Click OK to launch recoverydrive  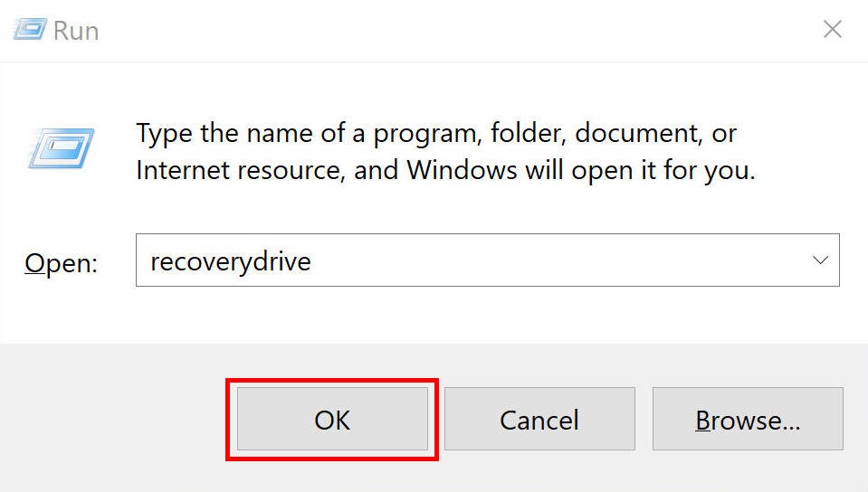click(332, 419)
